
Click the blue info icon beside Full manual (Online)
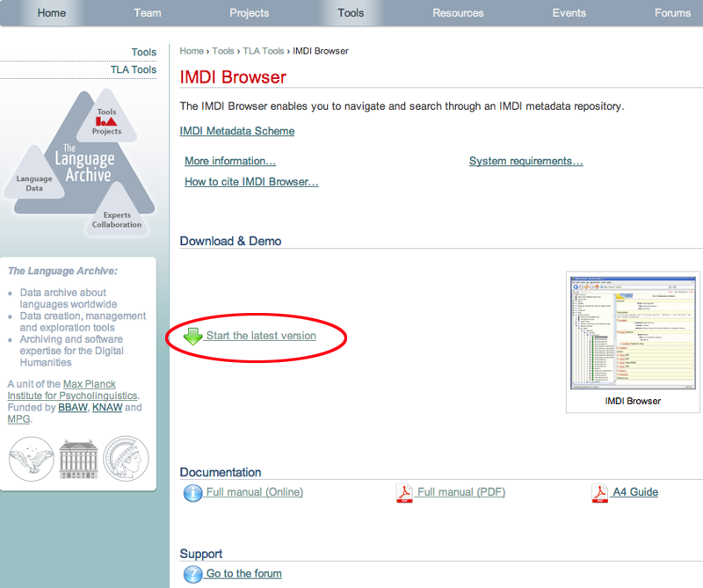(x=192, y=493)
